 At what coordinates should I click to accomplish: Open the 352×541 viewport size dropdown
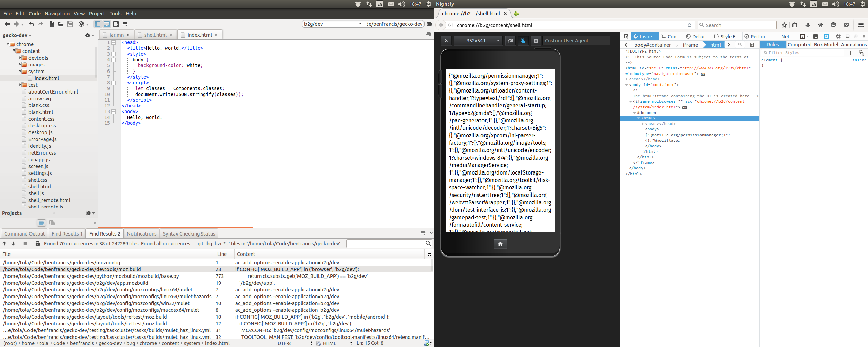coord(478,41)
